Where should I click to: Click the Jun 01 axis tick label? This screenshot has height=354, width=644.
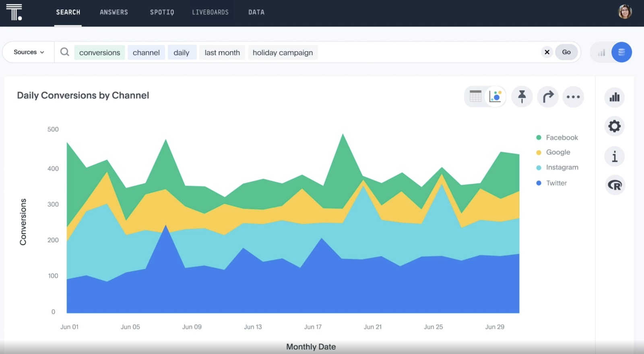tap(69, 327)
